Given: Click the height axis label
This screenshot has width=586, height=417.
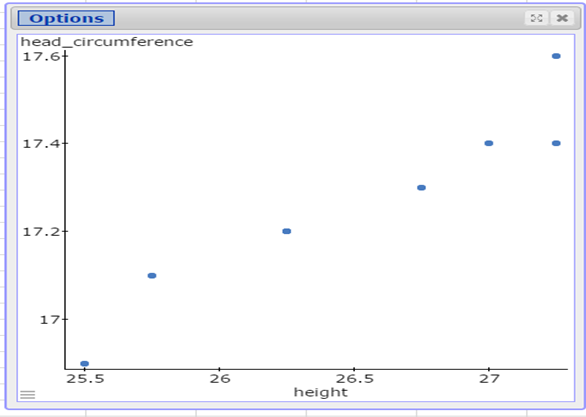Looking at the screenshot, I should (x=321, y=392).
